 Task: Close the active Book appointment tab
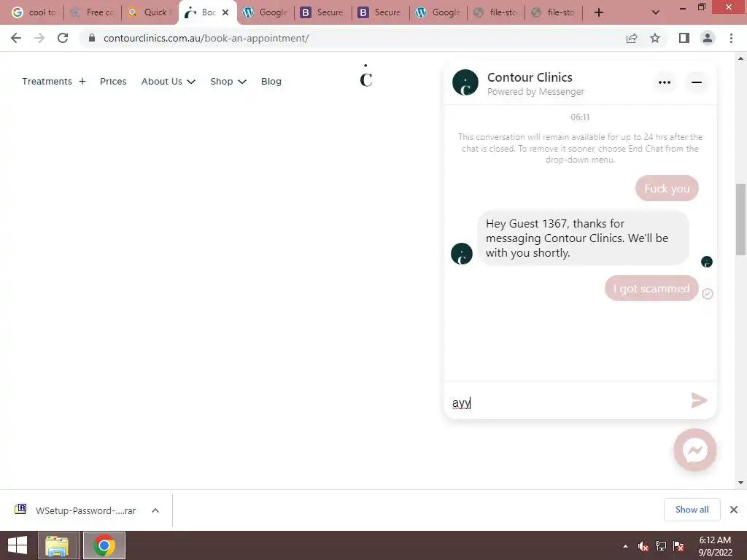pos(225,12)
